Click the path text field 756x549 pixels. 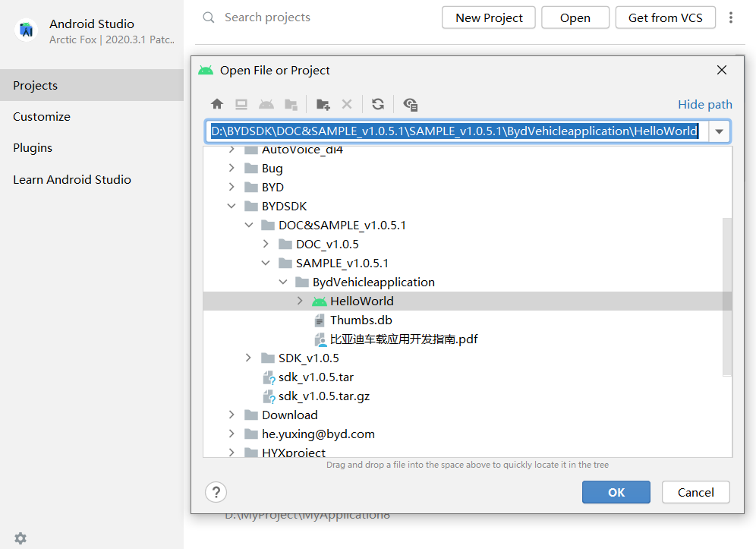(x=457, y=131)
